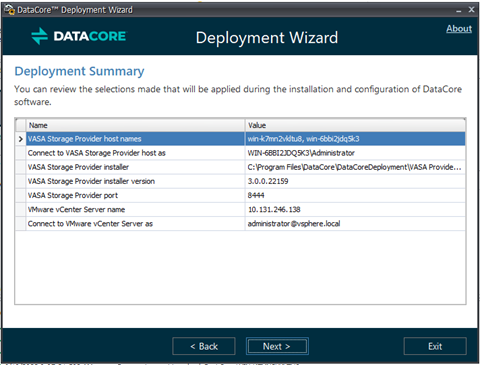Click the title bar application icon
480x365 pixels.
pos(9,10)
